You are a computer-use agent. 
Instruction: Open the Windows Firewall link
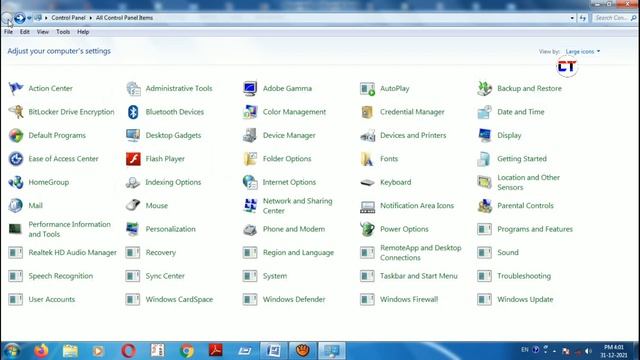[409, 299]
